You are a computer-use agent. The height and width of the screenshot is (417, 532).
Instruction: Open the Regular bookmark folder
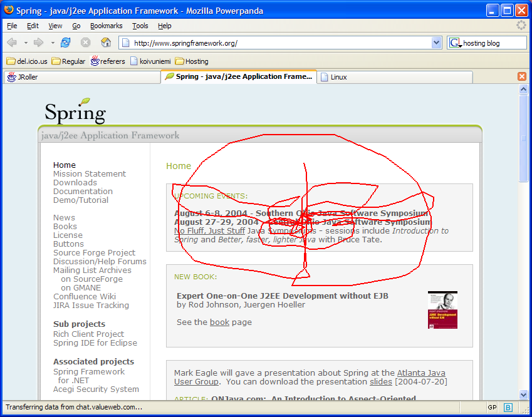click(68, 61)
